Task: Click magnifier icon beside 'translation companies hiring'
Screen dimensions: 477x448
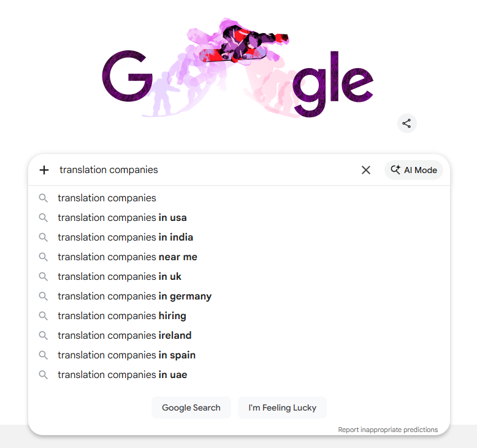Action: point(44,316)
